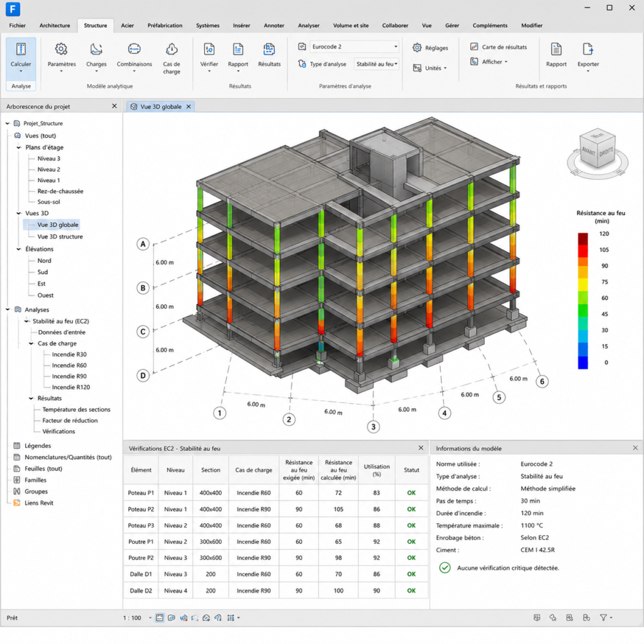Collapse the Cas de charge tree node
644x644 pixels.
pyautogui.click(x=31, y=343)
